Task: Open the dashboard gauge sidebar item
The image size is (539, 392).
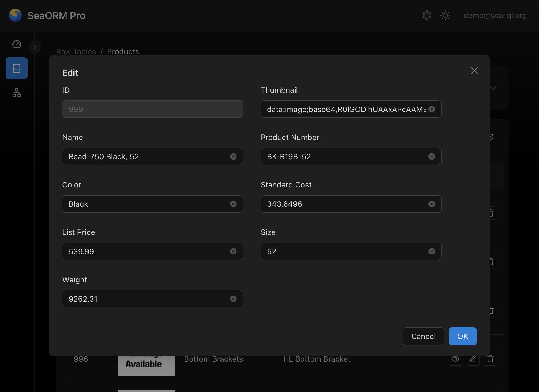Action: [17, 44]
